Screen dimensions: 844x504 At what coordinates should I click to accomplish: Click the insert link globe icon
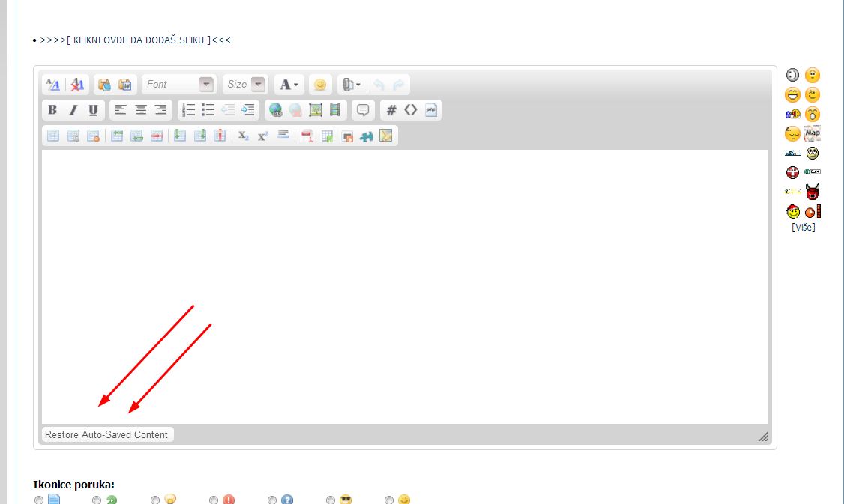click(x=276, y=110)
